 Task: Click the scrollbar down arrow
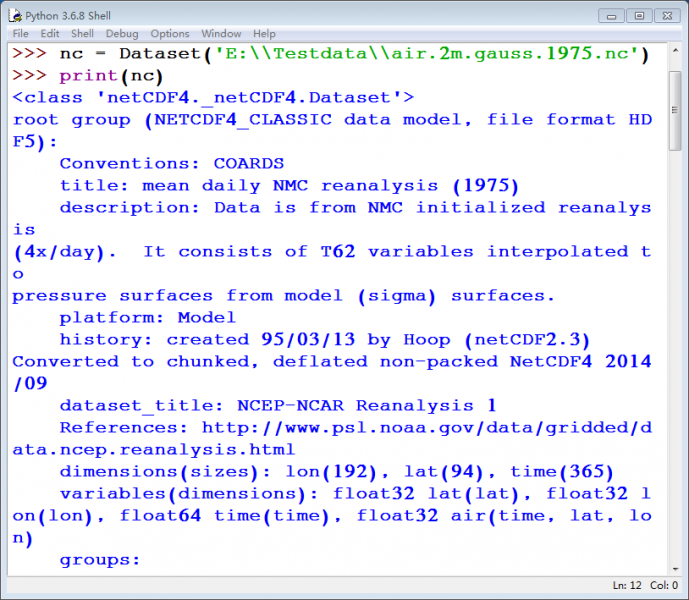[676, 566]
